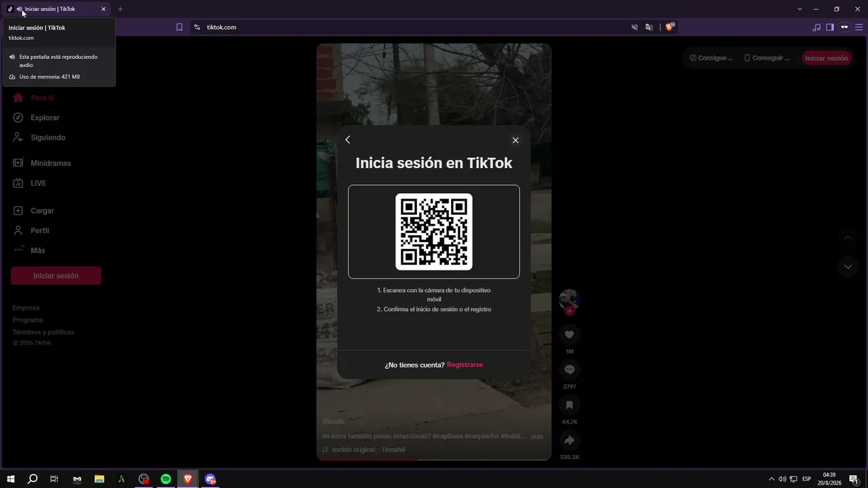Open Windows taskbar search
This screenshot has height=488, width=868.
(33, 479)
